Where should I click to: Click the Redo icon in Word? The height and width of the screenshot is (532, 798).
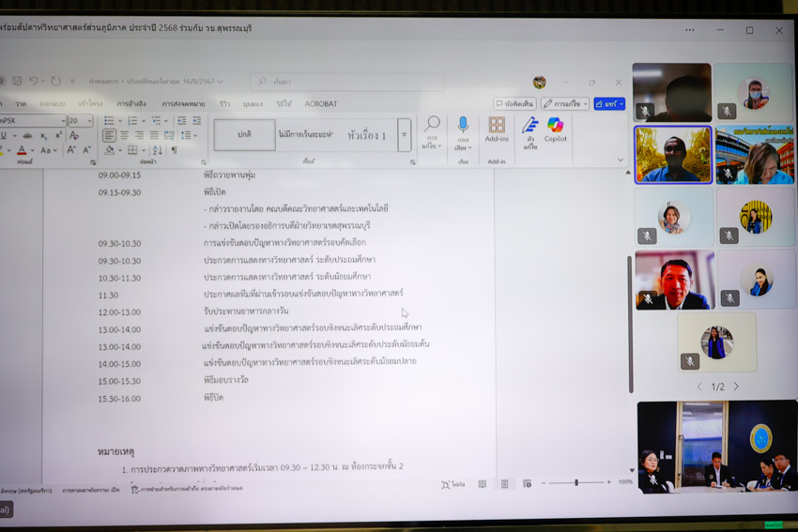point(55,81)
